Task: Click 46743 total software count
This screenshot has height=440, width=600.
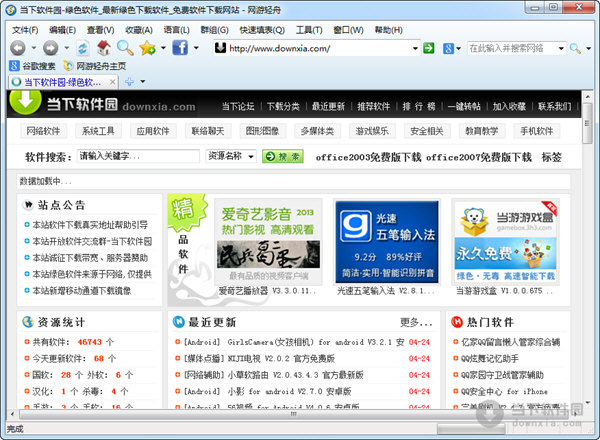Action: click(x=90, y=342)
